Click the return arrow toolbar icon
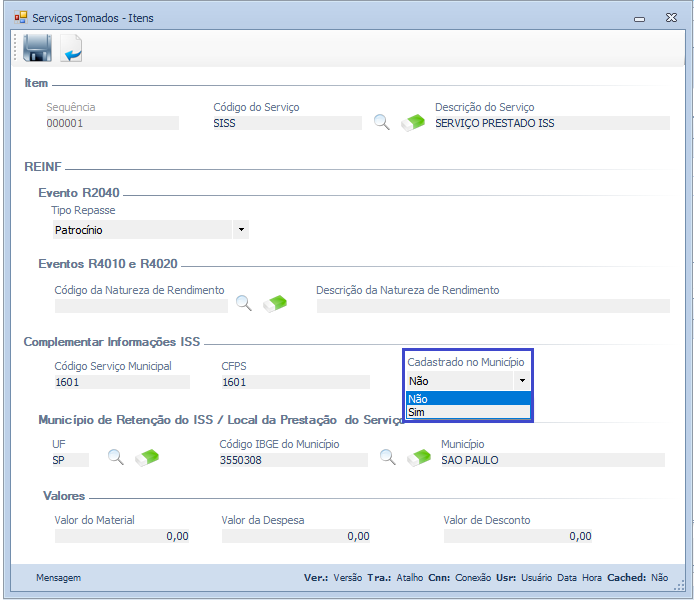This screenshot has width=695, height=602. (x=71, y=48)
